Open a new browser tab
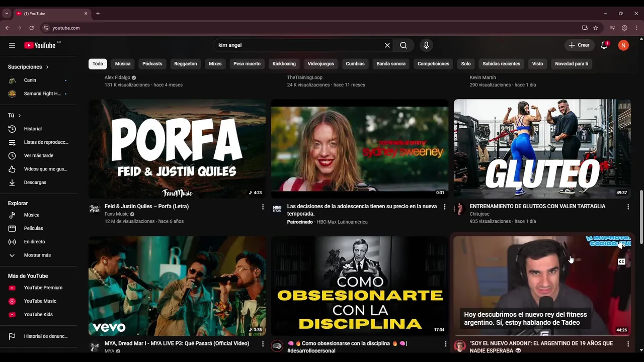 98,14
